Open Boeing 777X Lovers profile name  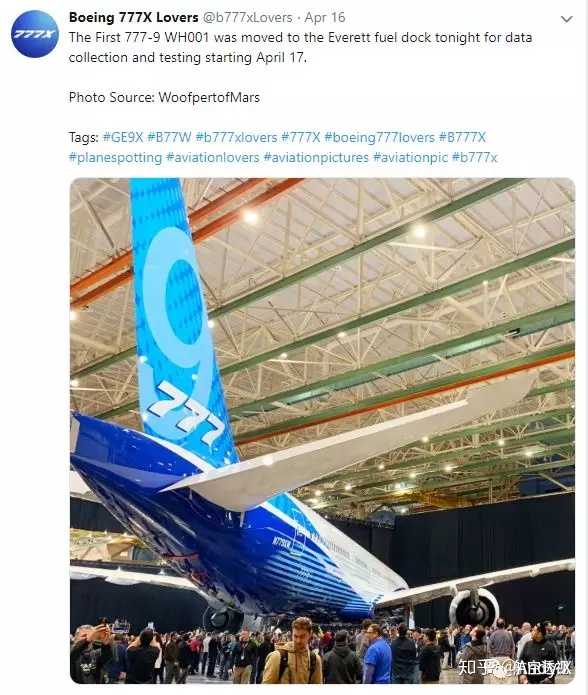click(x=133, y=17)
